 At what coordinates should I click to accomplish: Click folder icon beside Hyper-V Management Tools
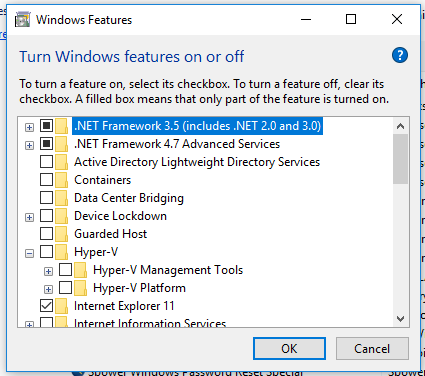click(x=80, y=270)
